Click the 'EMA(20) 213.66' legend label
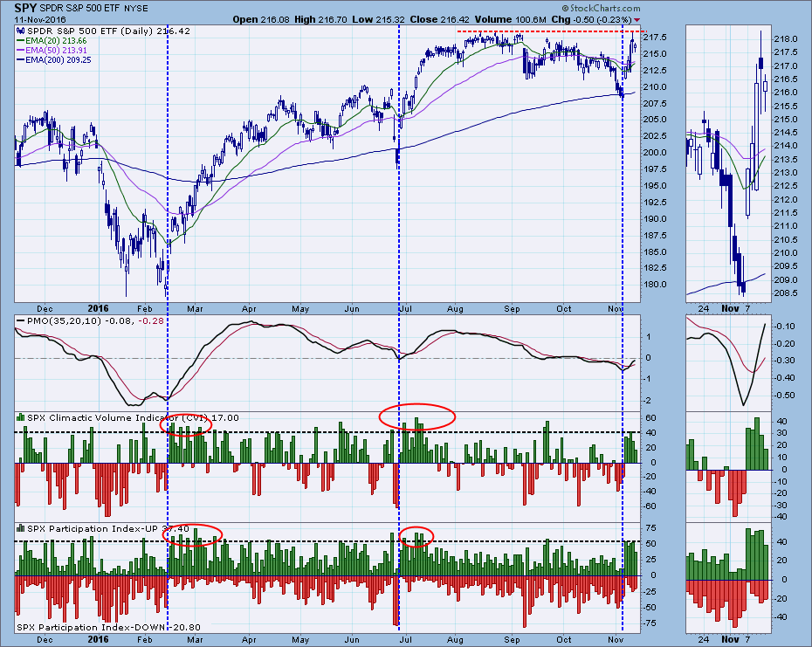Image resolution: width=812 pixels, height=647 pixels. pos(56,40)
